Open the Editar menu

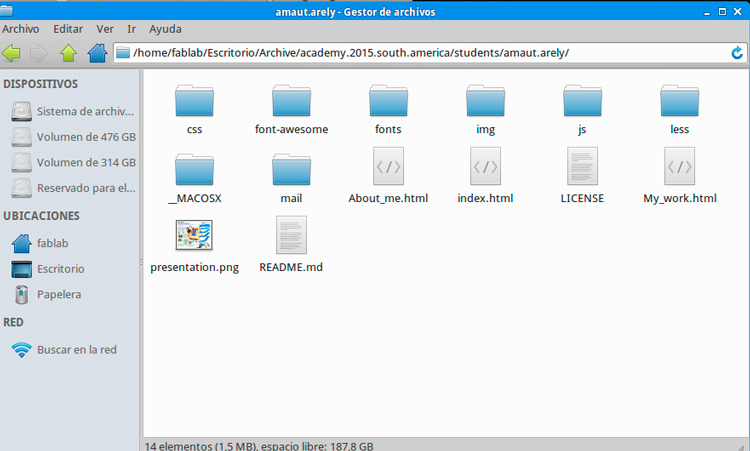click(68, 29)
